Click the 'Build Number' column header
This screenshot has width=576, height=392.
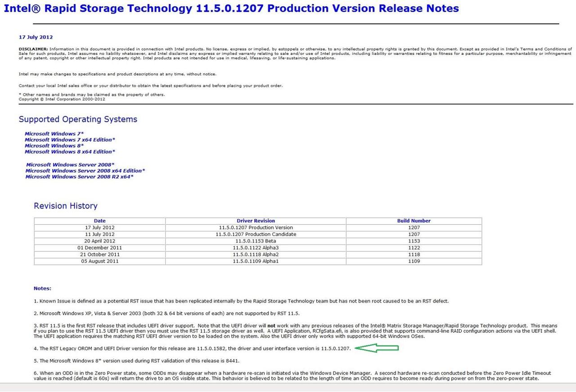[x=414, y=221]
